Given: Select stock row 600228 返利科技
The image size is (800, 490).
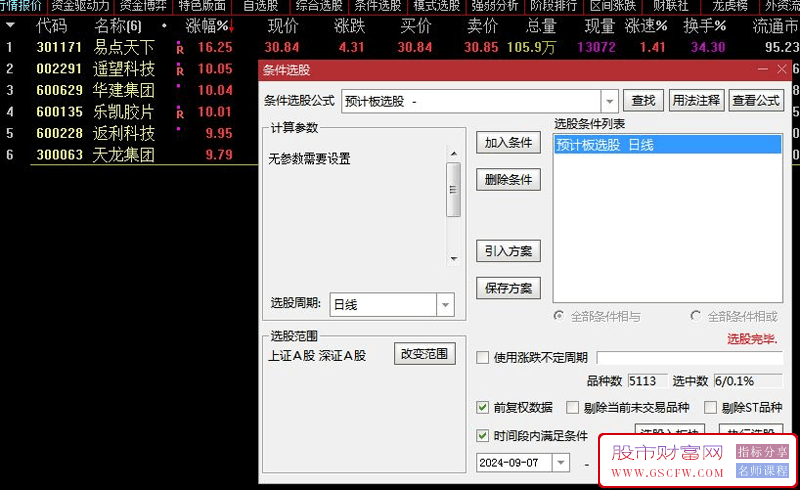Looking at the screenshot, I should pyautogui.click(x=130, y=133).
